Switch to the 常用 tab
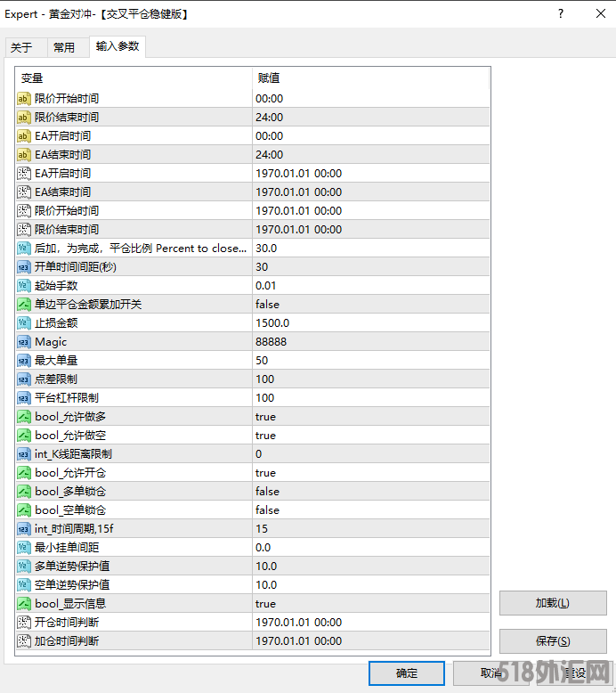 tap(64, 48)
